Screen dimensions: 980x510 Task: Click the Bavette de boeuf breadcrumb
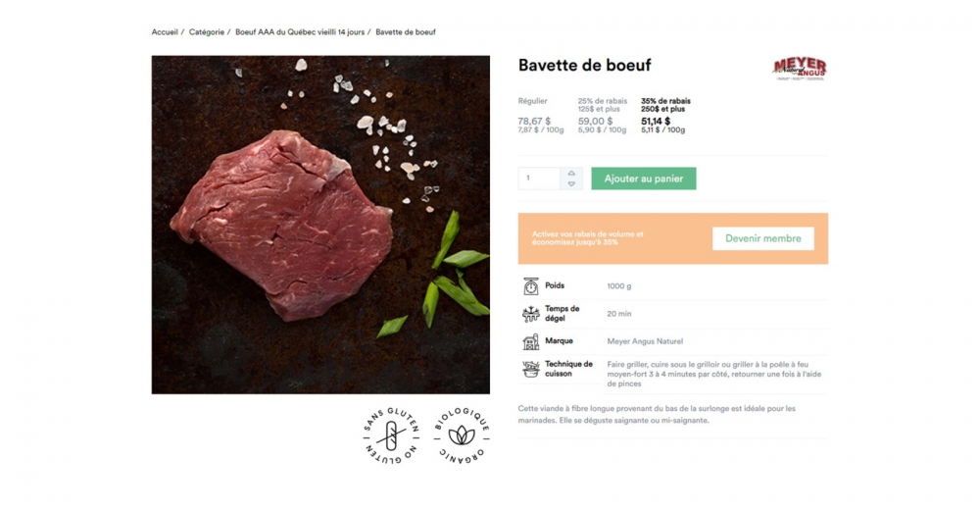coord(406,32)
